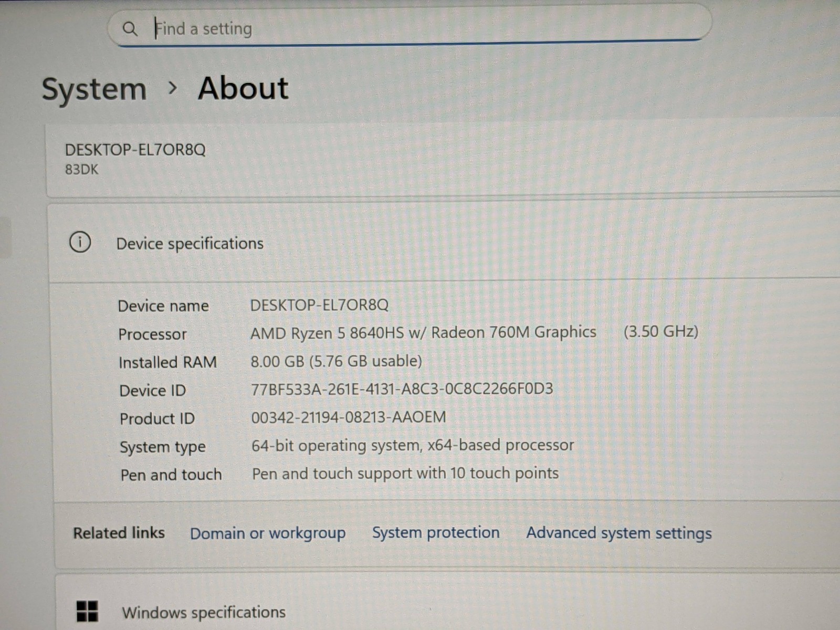Click the search magnifier icon
This screenshot has height=630, width=840.
[130, 28]
